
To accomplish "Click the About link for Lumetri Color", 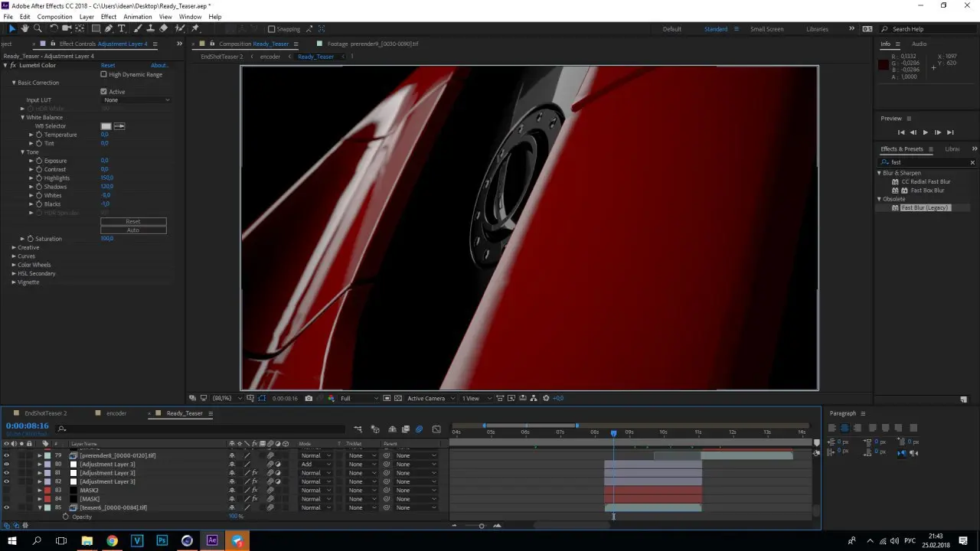I will point(158,66).
